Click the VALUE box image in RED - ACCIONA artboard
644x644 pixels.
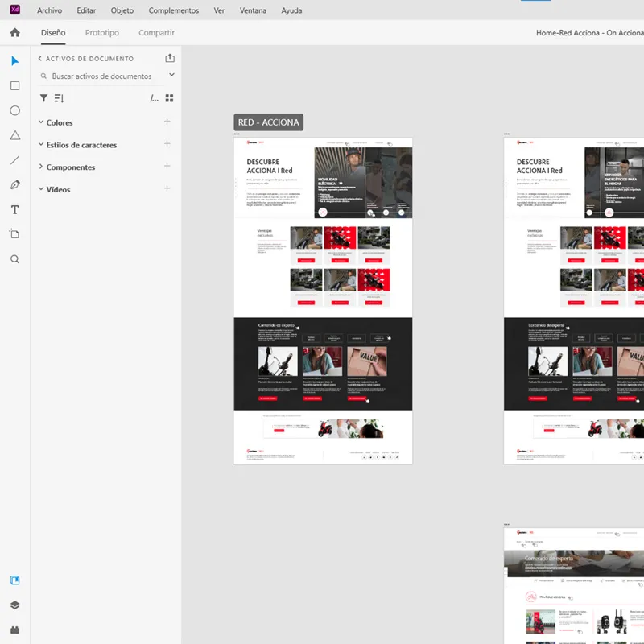[x=367, y=361]
